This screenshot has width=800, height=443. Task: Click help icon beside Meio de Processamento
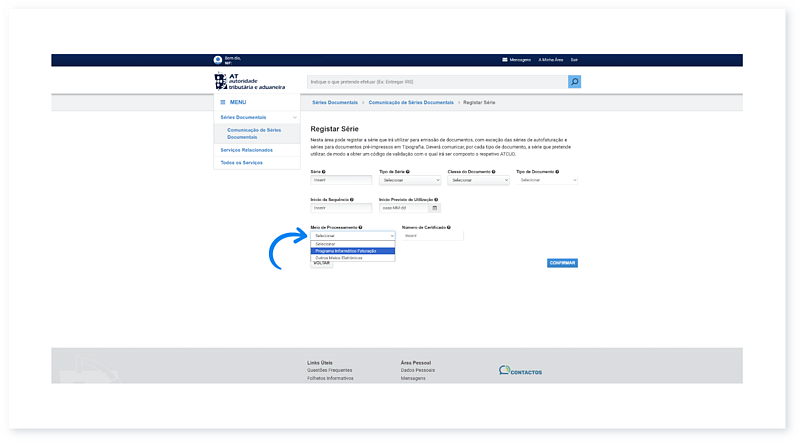(x=359, y=227)
